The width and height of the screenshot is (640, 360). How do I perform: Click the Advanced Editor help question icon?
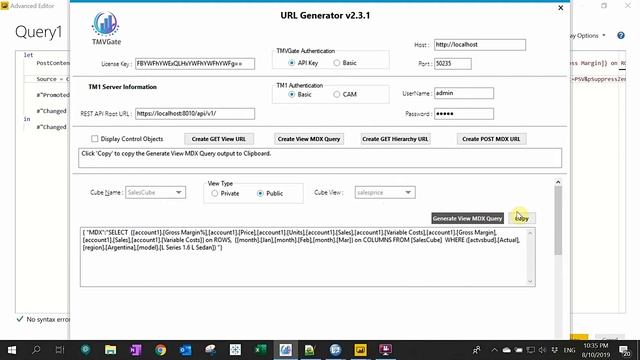pos(621,36)
